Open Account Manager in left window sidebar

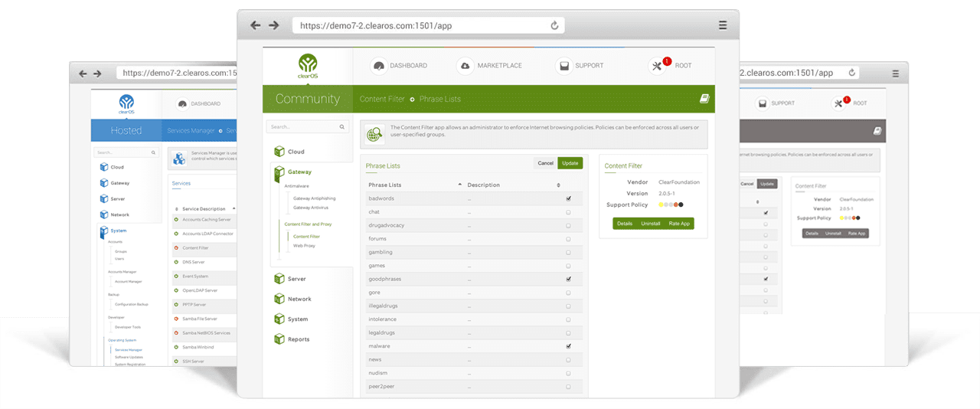click(129, 281)
